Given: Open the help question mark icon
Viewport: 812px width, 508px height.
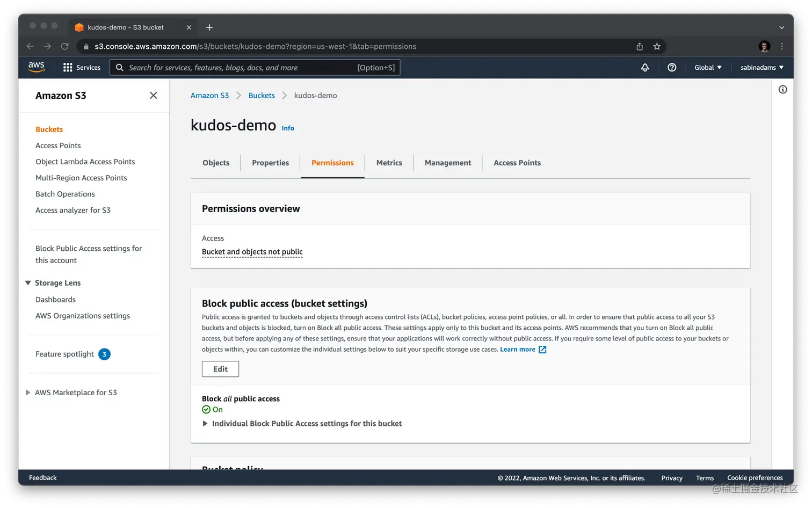Looking at the screenshot, I should coord(672,67).
